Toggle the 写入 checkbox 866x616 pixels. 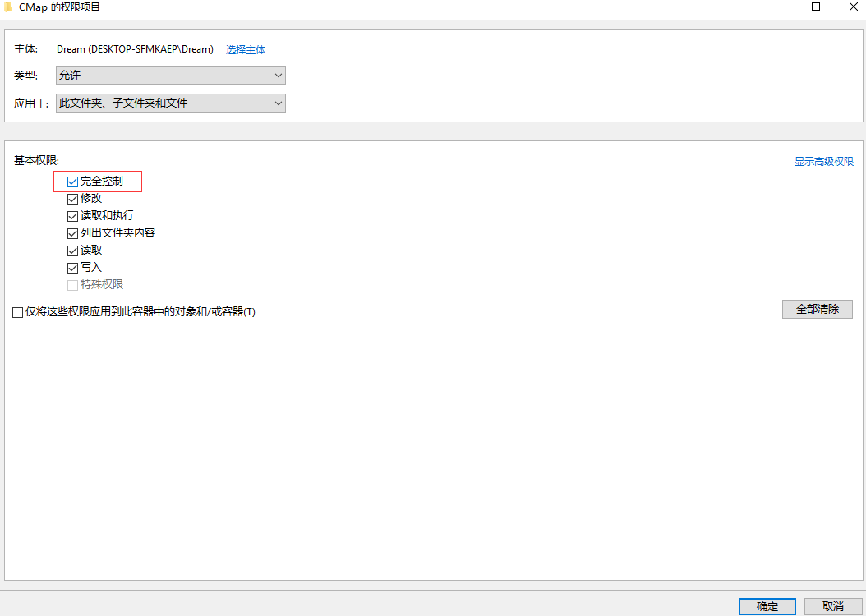(x=72, y=268)
